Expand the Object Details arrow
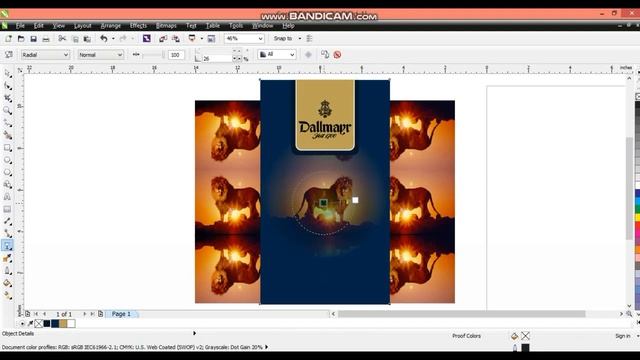The height and width of the screenshot is (360, 640). 194,333
